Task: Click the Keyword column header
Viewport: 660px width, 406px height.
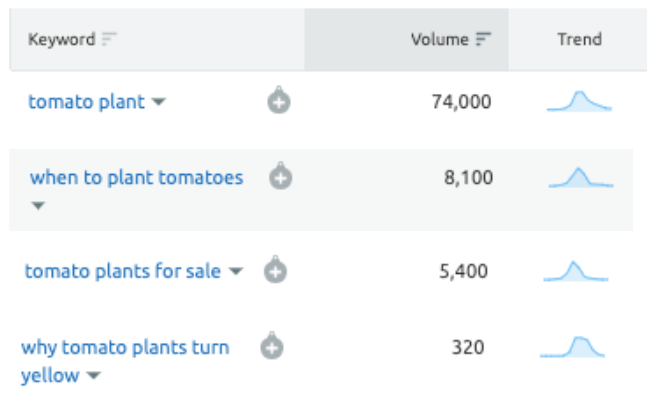Action: click(61, 39)
